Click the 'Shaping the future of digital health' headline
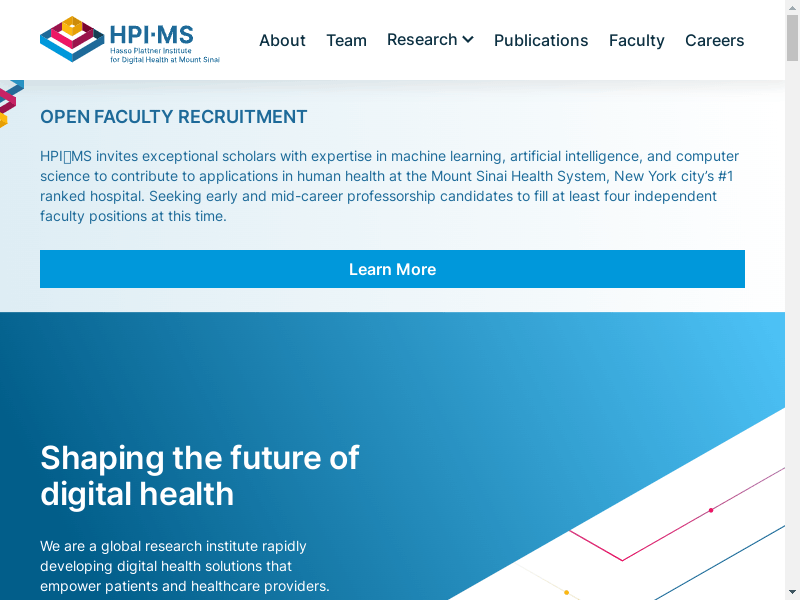Screen dimensions: 800x600 pos(199,476)
